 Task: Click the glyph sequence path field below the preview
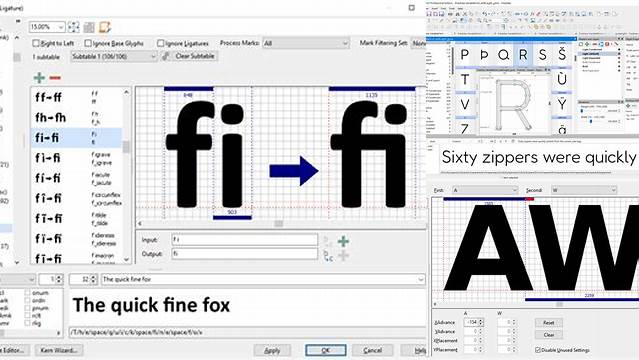coord(247,332)
